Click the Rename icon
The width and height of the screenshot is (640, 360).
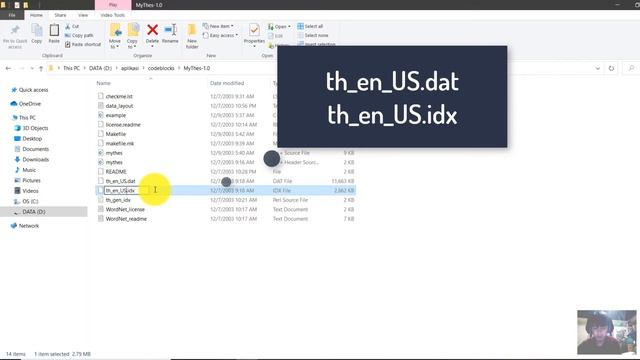[x=170, y=30]
